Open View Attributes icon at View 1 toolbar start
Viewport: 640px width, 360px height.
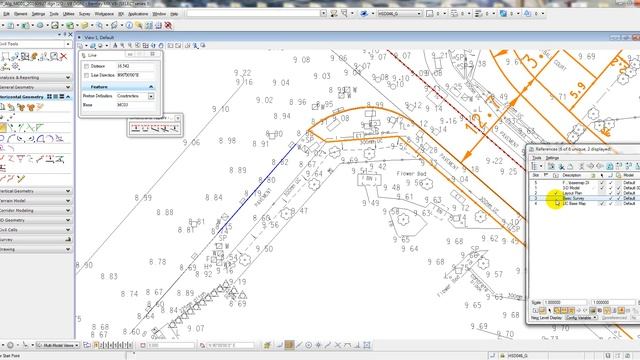(80, 46)
